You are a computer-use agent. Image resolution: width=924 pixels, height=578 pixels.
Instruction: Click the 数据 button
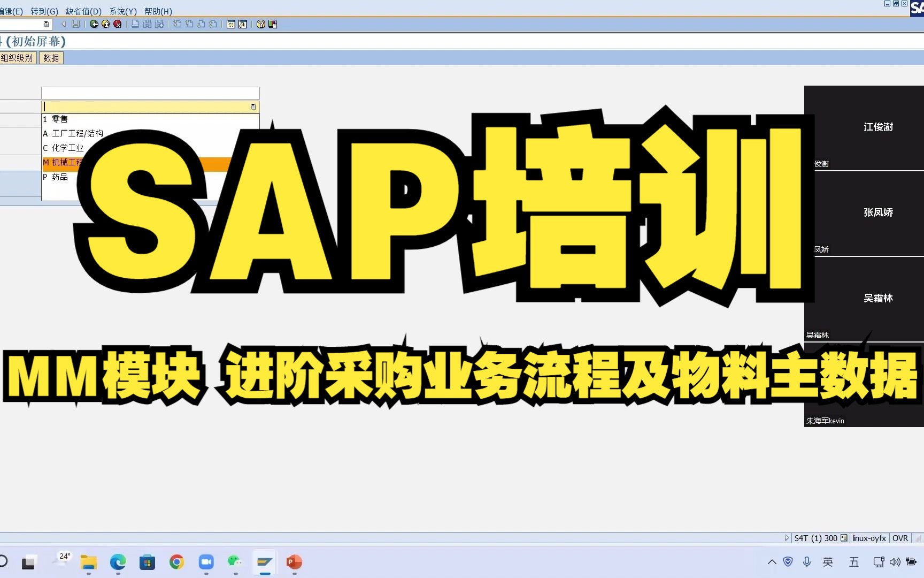coord(51,57)
